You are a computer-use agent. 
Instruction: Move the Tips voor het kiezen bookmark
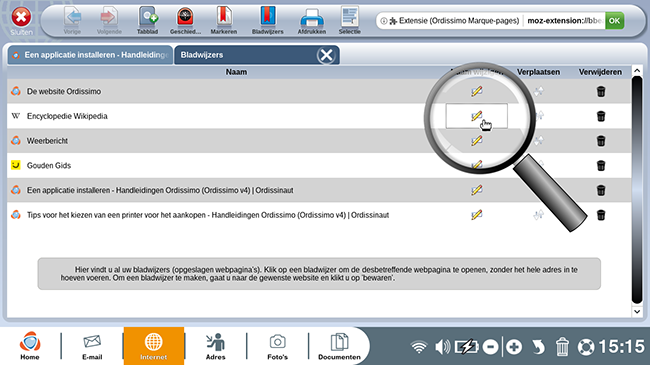pyautogui.click(x=538, y=215)
